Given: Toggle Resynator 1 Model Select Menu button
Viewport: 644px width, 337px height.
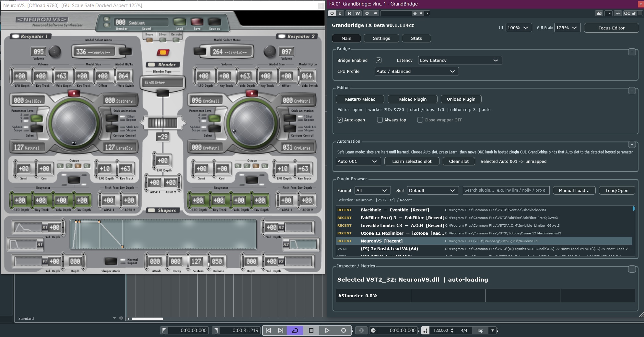Looking at the screenshot, I should click(125, 51).
